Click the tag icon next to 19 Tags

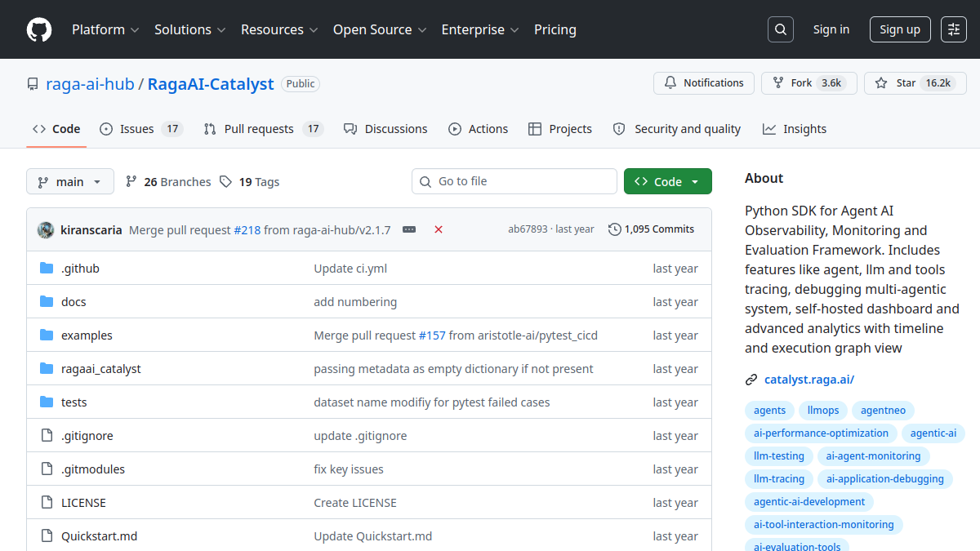pos(226,182)
